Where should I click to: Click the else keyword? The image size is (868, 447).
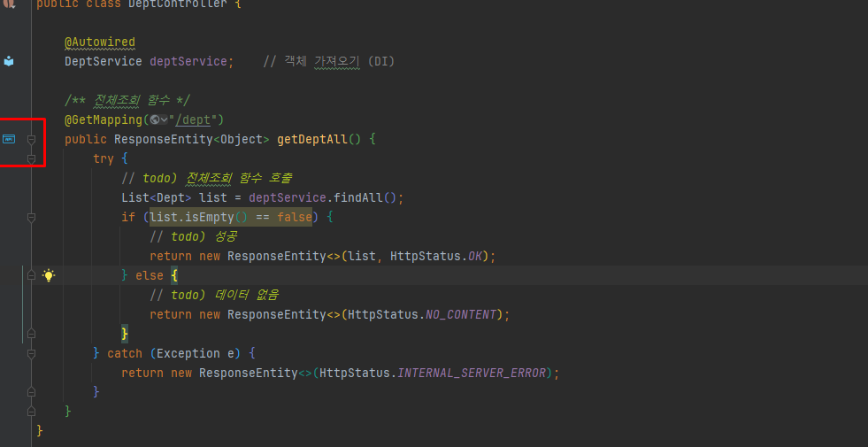coord(150,275)
